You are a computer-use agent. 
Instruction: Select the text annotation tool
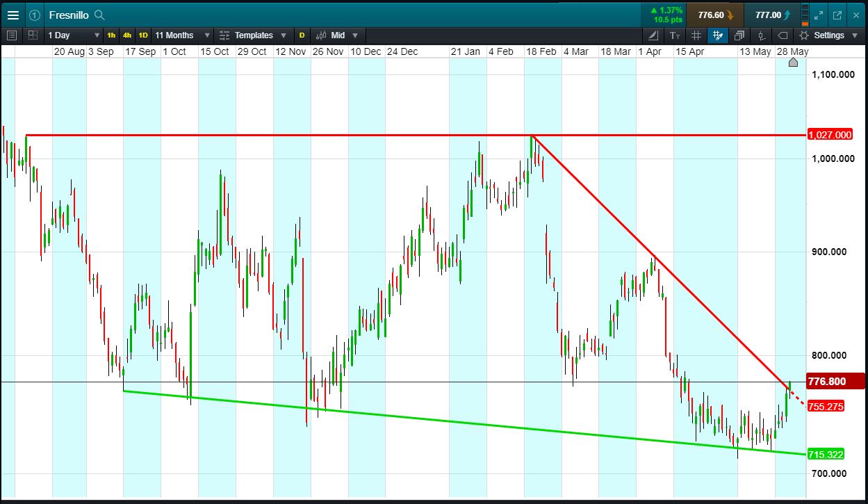coord(675,35)
